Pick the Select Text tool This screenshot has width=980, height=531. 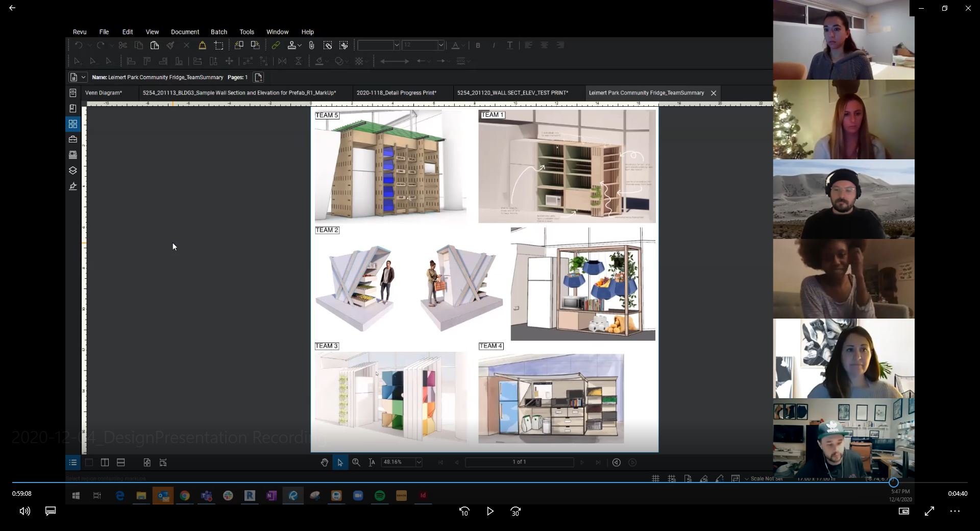[x=372, y=463]
